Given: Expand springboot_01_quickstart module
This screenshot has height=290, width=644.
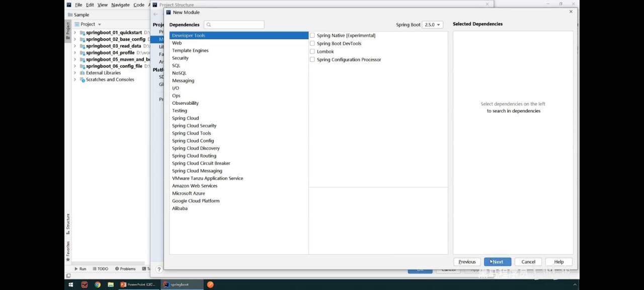Looking at the screenshot, I should [x=75, y=33].
